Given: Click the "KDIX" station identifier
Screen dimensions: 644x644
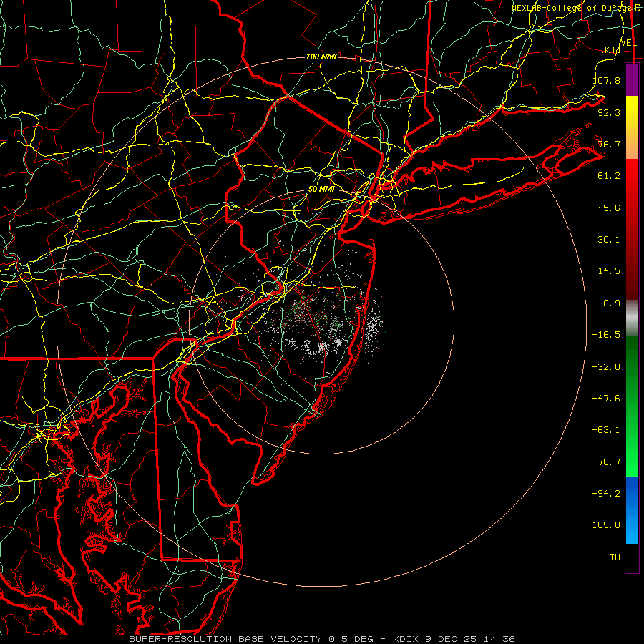Looking at the screenshot, I should [x=406, y=639].
